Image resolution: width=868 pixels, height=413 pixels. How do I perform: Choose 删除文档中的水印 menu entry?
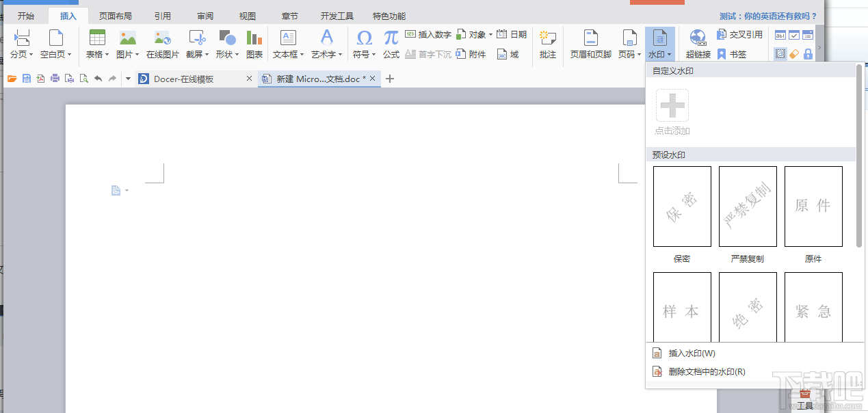point(706,372)
